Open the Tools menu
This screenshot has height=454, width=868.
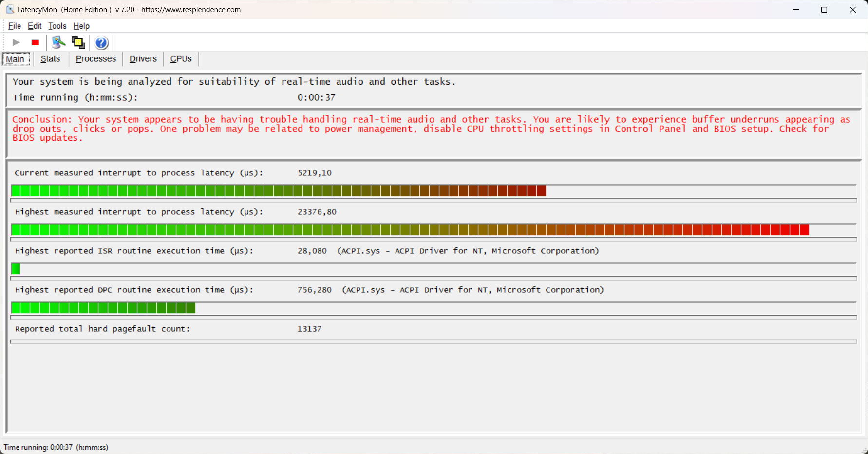(57, 26)
